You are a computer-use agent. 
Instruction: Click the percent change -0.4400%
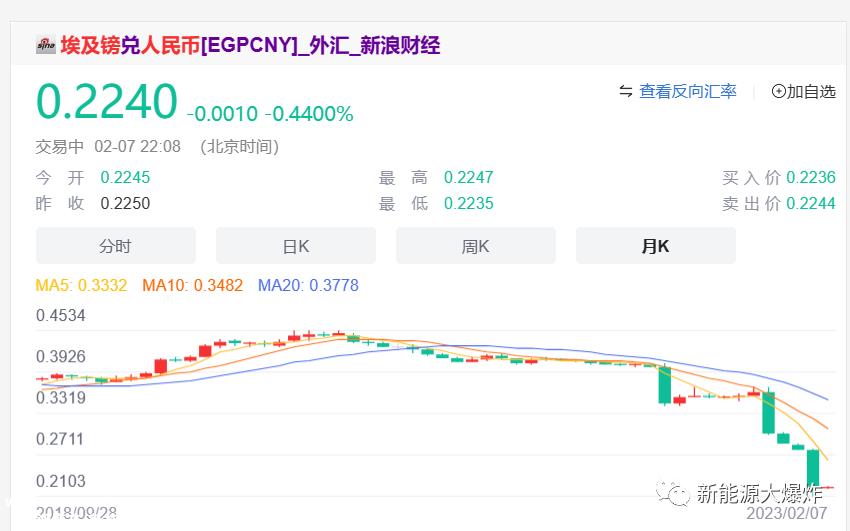[x=309, y=114]
